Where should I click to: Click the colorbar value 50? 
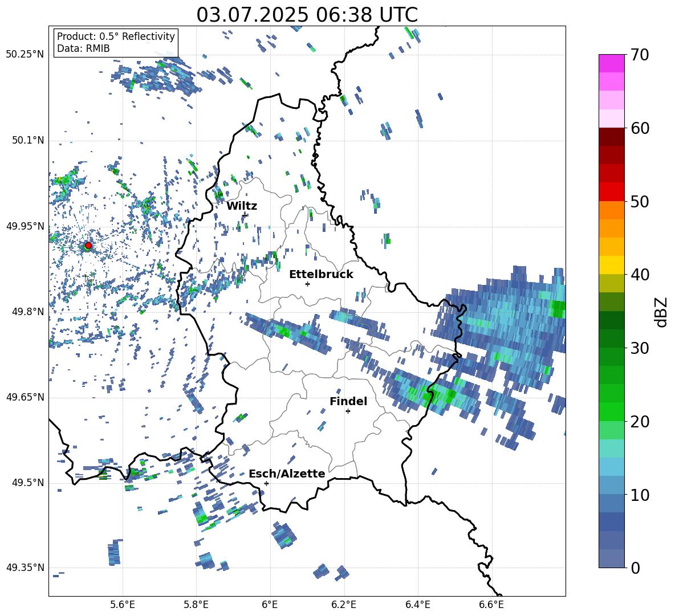click(640, 202)
